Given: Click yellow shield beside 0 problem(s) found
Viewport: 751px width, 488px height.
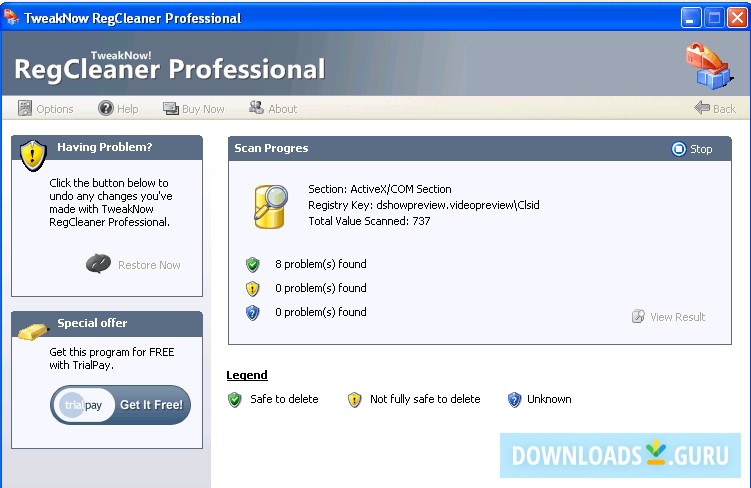Looking at the screenshot, I should (x=252, y=288).
